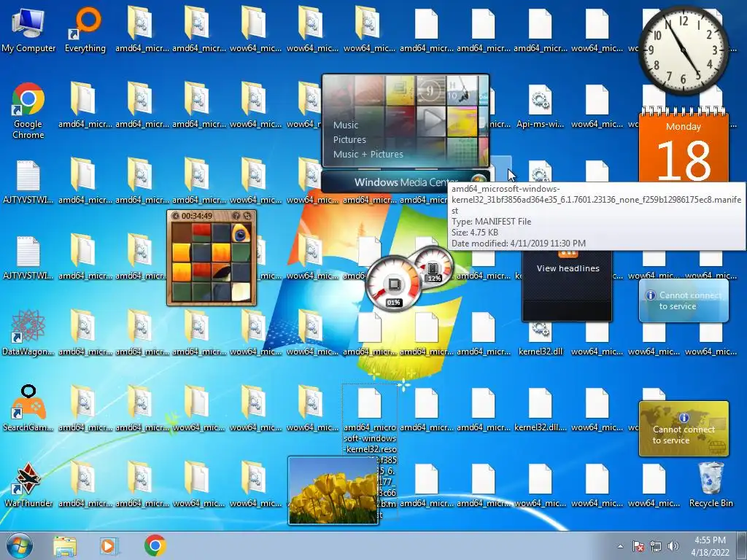Click the Show desktop button
The width and height of the screenshot is (747, 560).
click(x=743, y=545)
